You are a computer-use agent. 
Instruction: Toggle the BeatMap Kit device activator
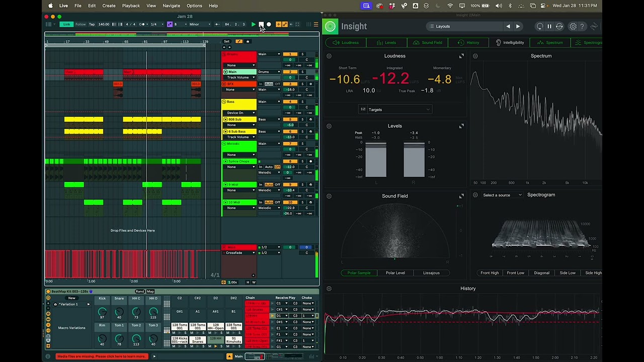click(48, 292)
